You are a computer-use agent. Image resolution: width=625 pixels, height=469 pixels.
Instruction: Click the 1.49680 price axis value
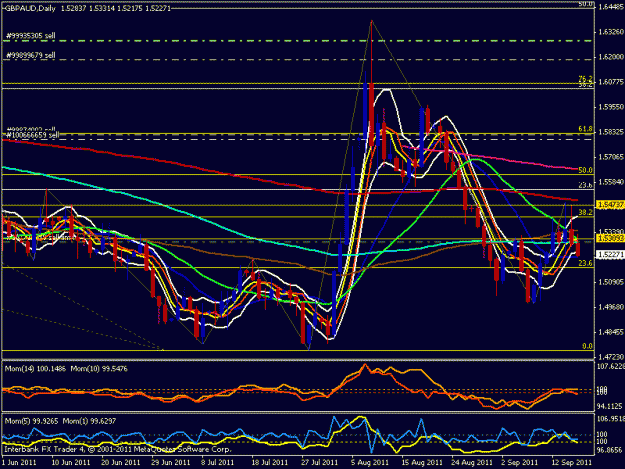click(610, 307)
